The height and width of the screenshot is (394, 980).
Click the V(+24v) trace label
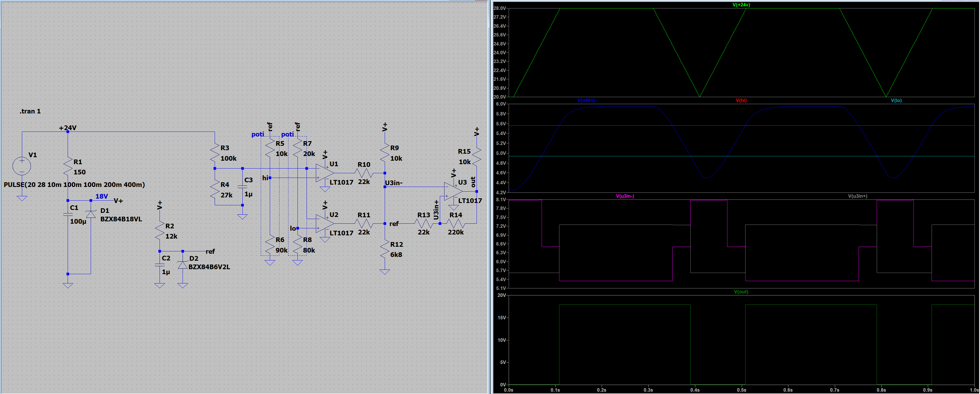(x=741, y=5)
